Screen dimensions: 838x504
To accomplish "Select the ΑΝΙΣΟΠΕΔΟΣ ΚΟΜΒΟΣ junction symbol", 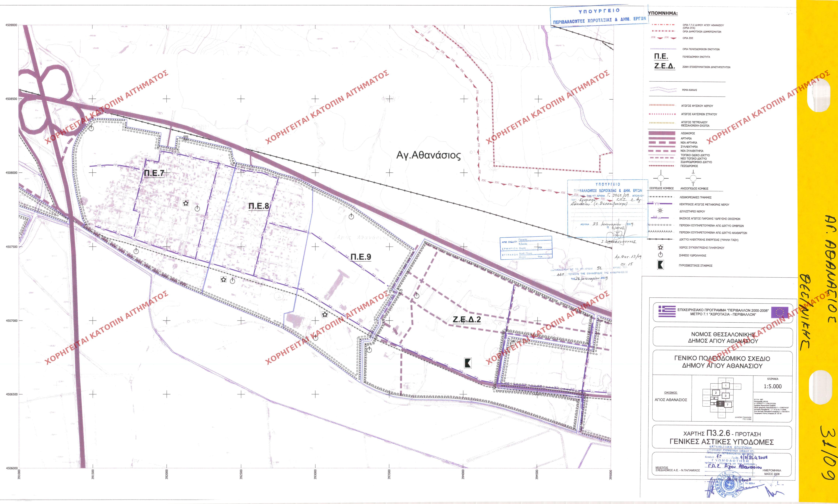I will (x=693, y=178).
